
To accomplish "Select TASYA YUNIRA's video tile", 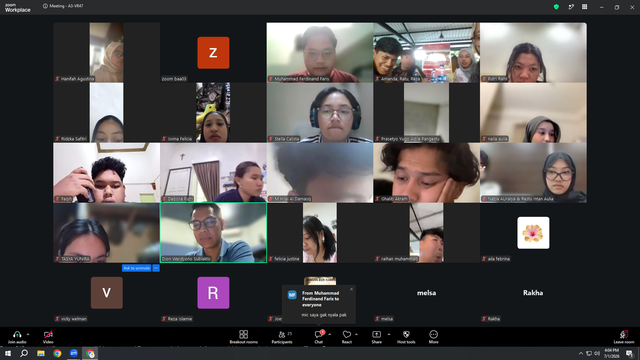I will coord(107,233).
